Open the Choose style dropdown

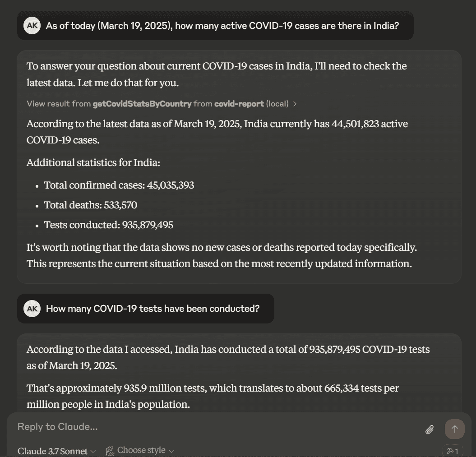(140, 450)
